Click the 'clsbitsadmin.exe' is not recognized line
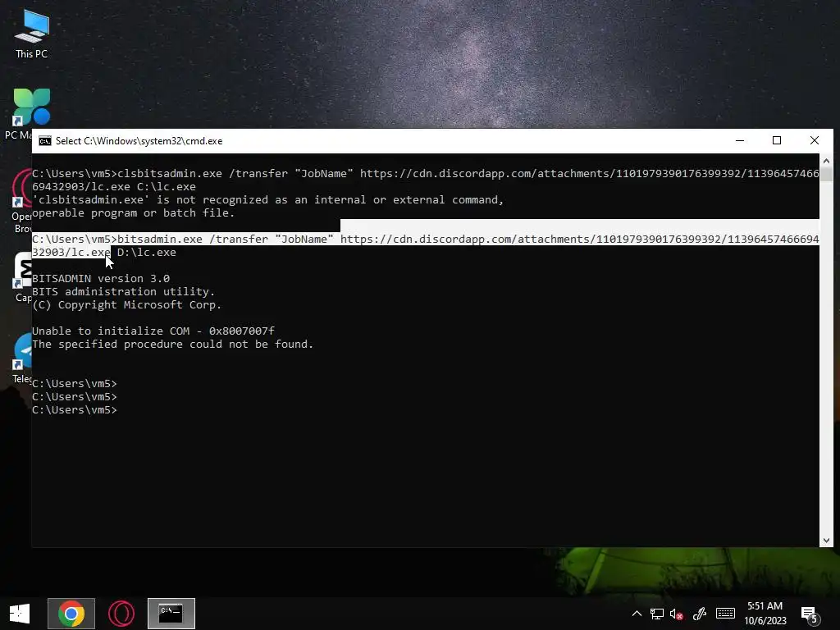The width and height of the screenshot is (840, 630). [x=268, y=200]
